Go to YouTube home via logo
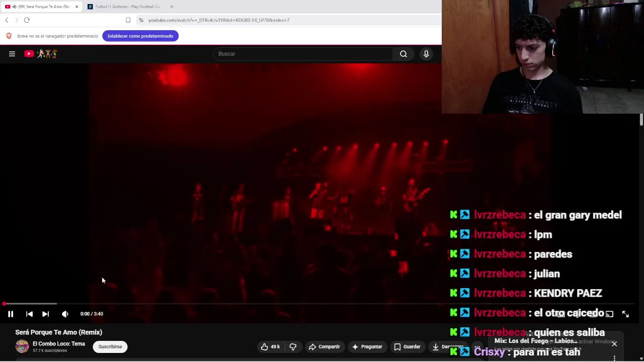Screen dimensions: 644x362 click(41, 54)
